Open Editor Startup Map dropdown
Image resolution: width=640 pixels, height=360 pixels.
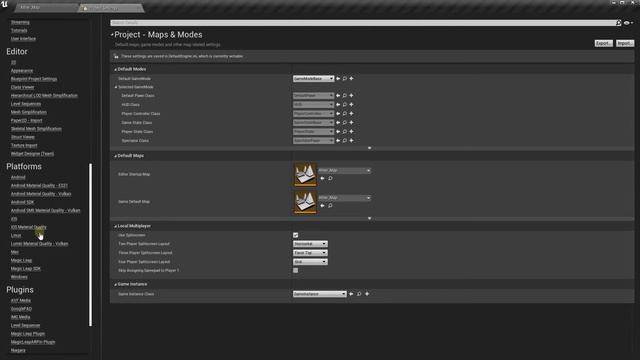[x=344, y=170]
